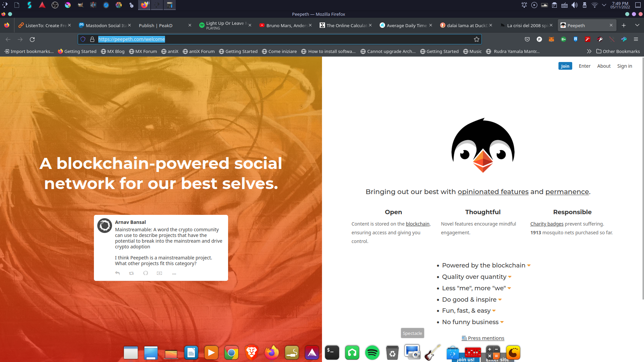Open the MetaMask fox extension
644x362 pixels.
pyautogui.click(x=551, y=40)
